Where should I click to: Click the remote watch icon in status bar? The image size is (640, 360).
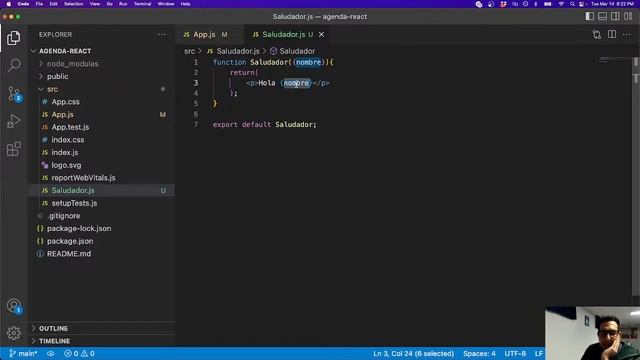[51, 353]
